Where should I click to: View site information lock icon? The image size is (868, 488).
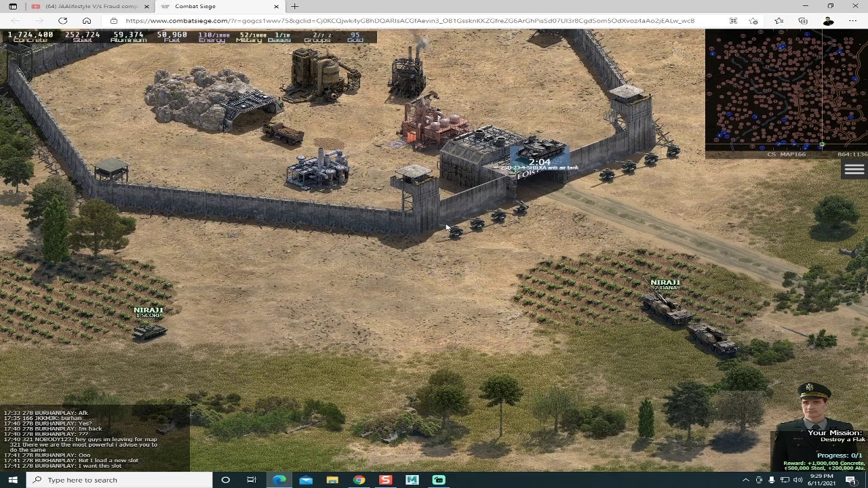pyautogui.click(x=114, y=20)
